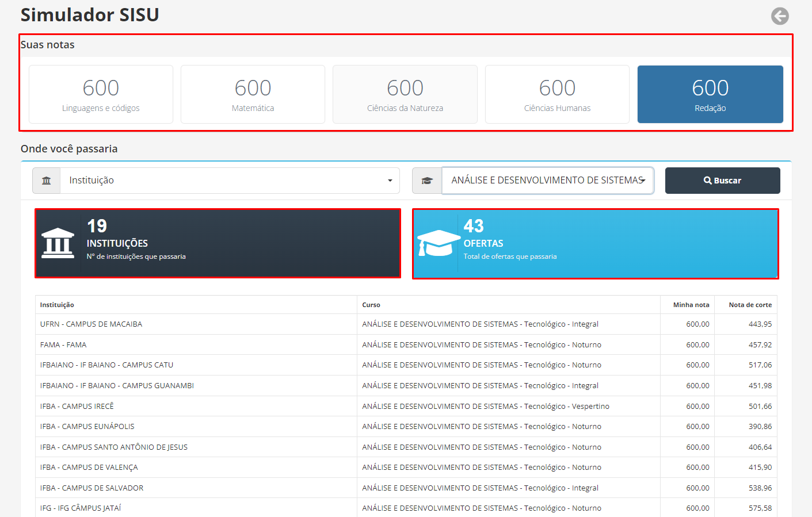Click the Buscar search button

coord(722,181)
